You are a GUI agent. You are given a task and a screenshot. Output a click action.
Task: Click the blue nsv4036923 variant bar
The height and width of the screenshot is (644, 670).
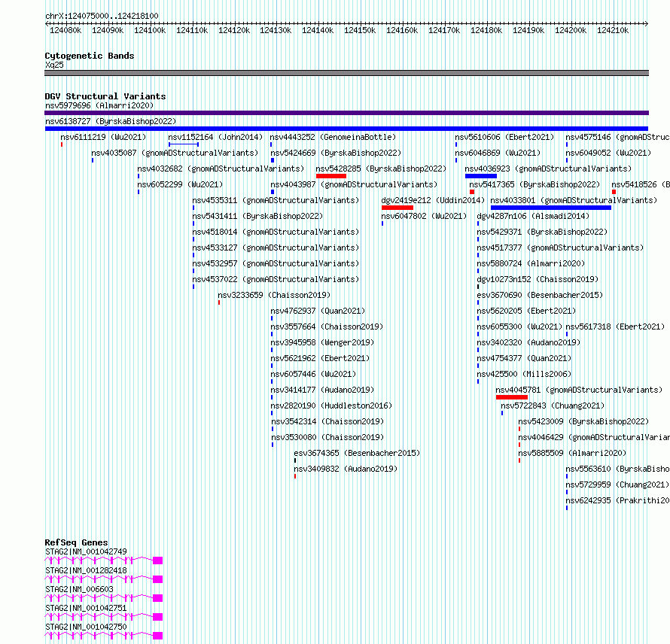(481, 176)
